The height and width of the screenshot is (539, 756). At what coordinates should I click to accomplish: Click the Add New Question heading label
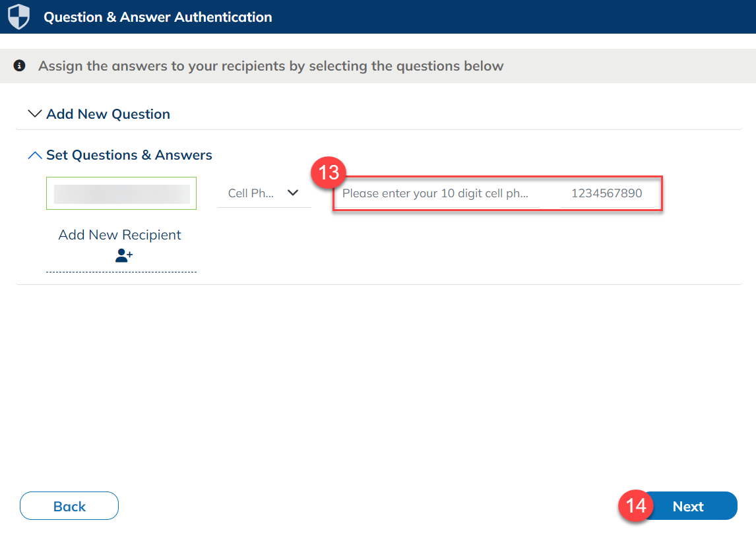click(108, 113)
